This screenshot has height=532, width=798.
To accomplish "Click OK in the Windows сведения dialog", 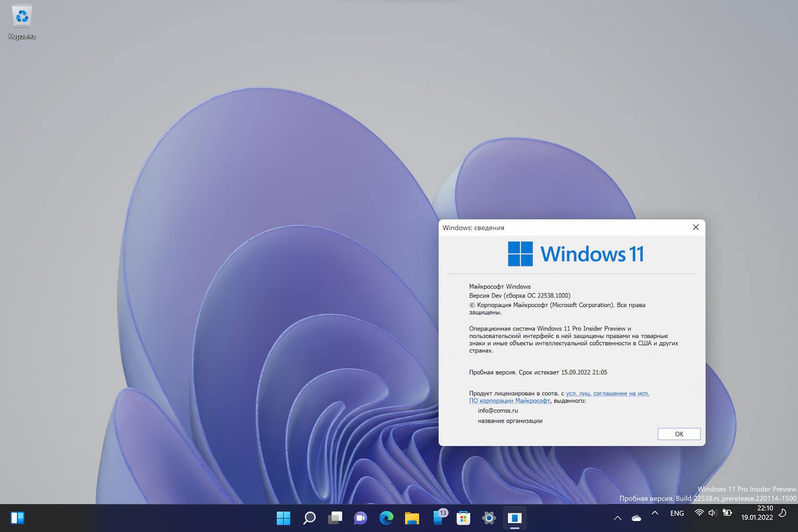I will coord(679,434).
